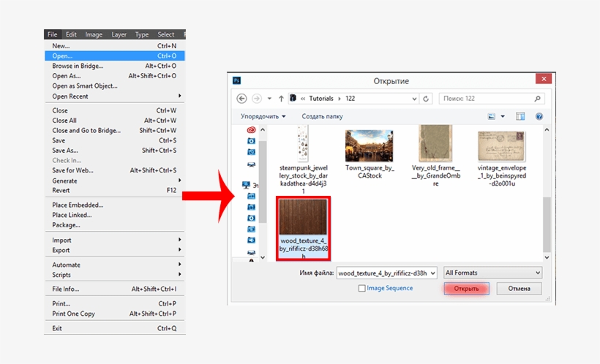Image resolution: width=600 pixels, height=364 pixels.
Task: Click the change view icon
Action: [x=492, y=116]
